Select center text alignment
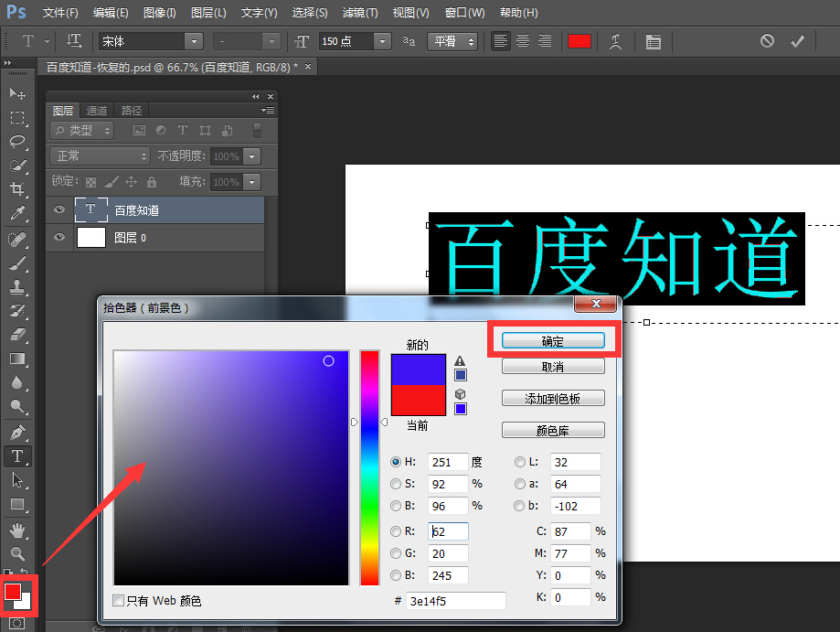Image resolution: width=840 pixels, height=632 pixels. point(522,41)
